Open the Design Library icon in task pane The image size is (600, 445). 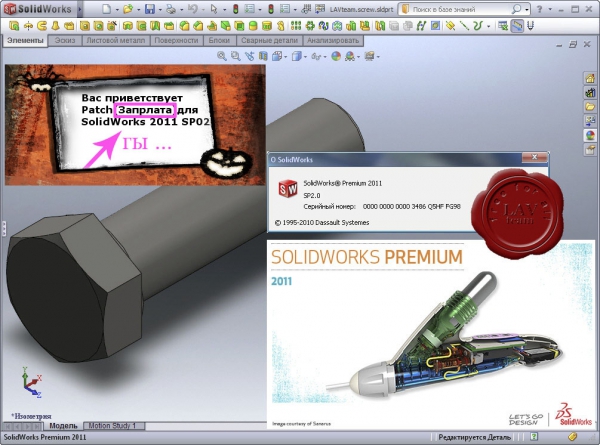pos(590,92)
